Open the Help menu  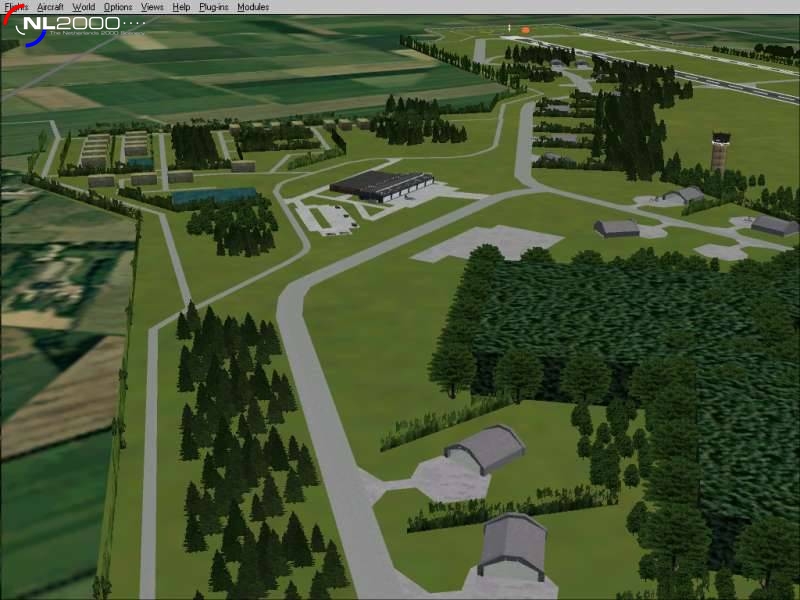pos(181,7)
